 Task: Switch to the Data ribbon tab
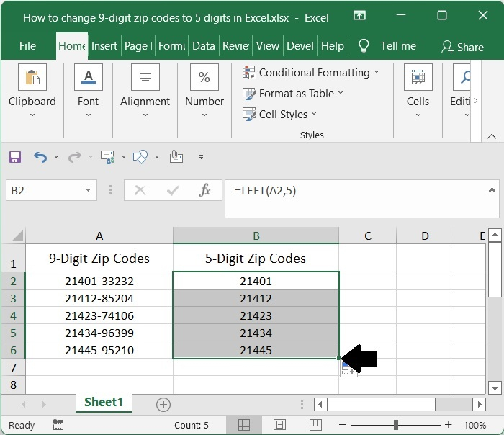click(x=203, y=46)
